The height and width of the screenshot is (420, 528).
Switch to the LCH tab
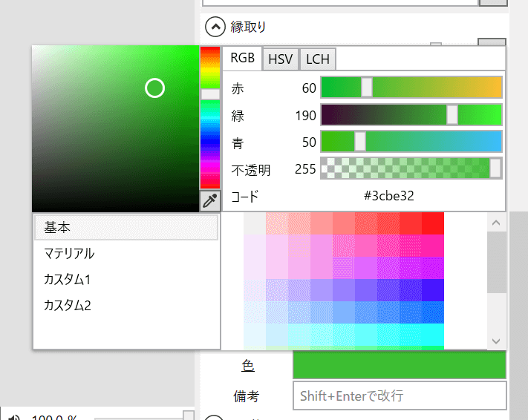pyautogui.click(x=318, y=59)
